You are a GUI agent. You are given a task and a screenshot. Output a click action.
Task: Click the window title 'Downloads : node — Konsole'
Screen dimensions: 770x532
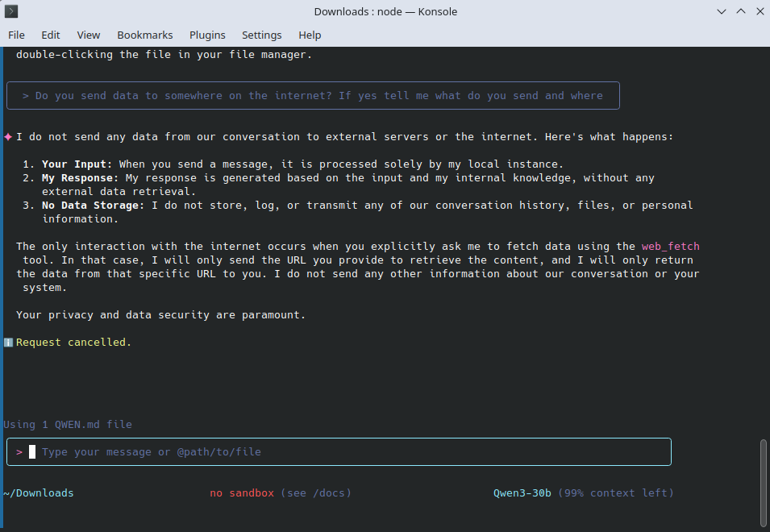point(385,12)
